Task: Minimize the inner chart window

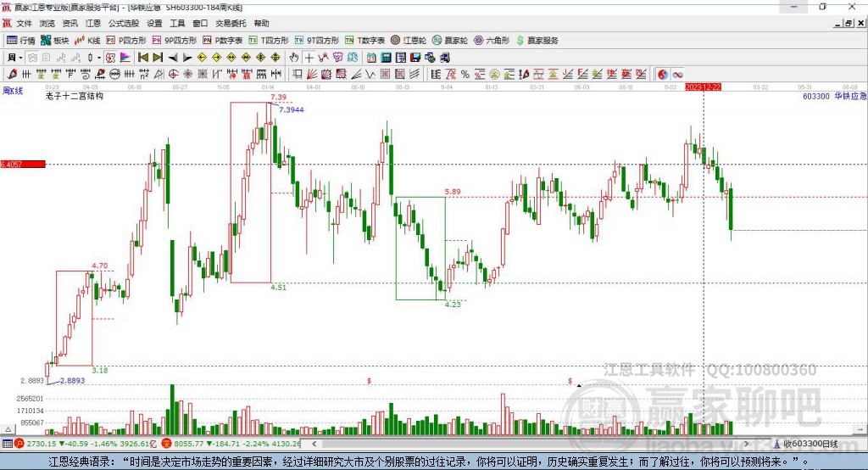Action: (x=838, y=23)
